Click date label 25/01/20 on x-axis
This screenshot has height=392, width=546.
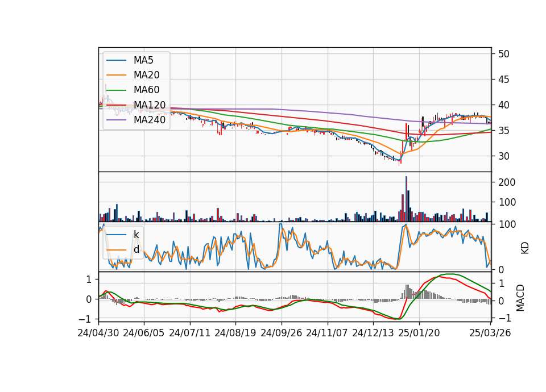(x=419, y=333)
